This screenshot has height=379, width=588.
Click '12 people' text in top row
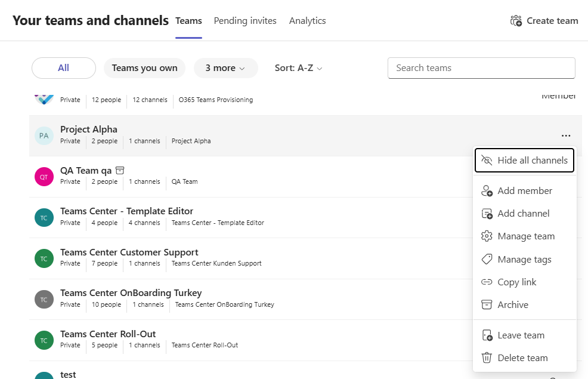click(107, 100)
